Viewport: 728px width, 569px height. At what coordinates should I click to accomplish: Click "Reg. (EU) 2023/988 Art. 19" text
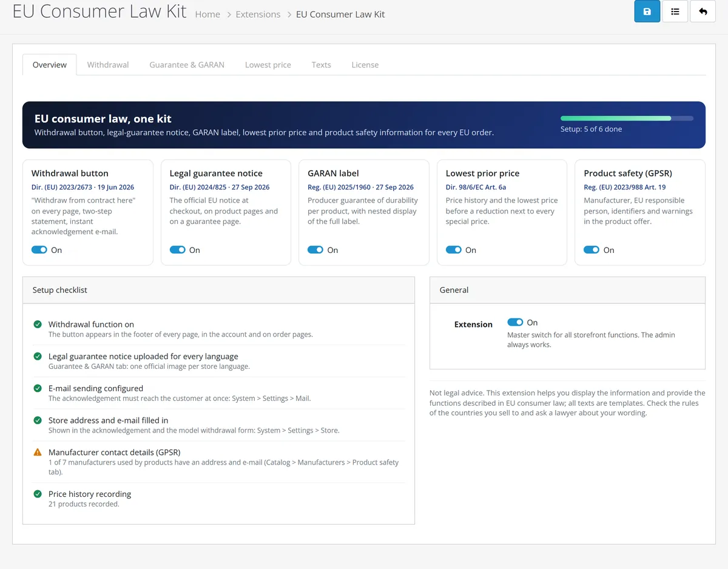click(x=624, y=187)
